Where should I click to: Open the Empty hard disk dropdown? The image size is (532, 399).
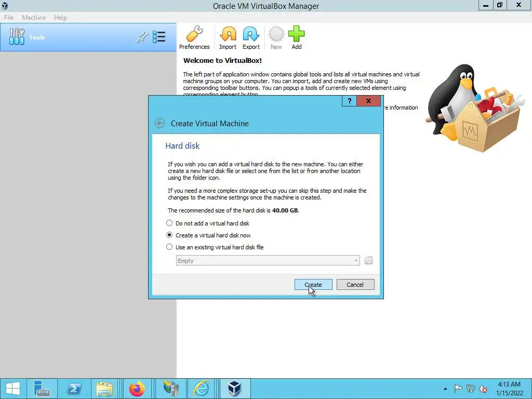[x=268, y=261]
